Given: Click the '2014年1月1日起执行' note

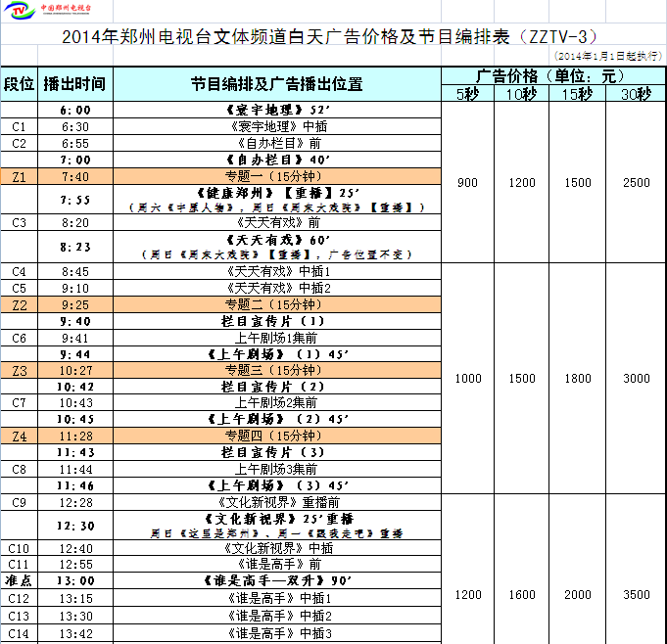Looking at the screenshot, I should (x=608, y=56).
